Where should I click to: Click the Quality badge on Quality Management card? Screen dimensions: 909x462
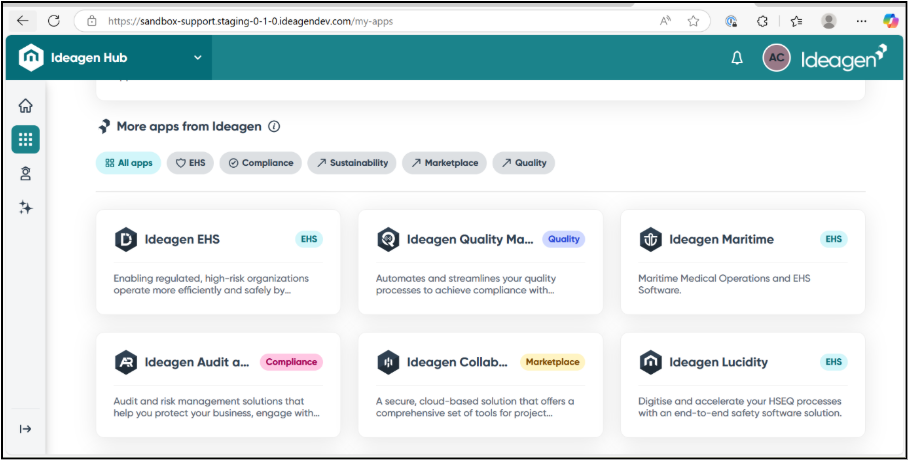[563, 239]
